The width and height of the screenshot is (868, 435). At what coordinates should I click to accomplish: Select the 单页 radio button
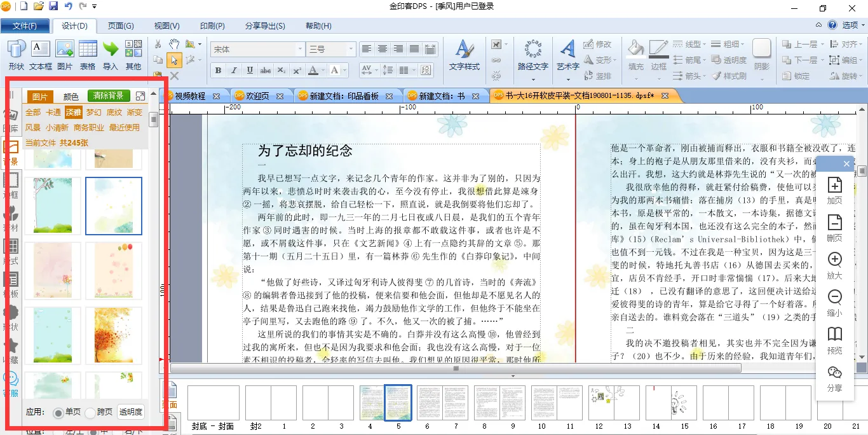(x=58, y=413)
